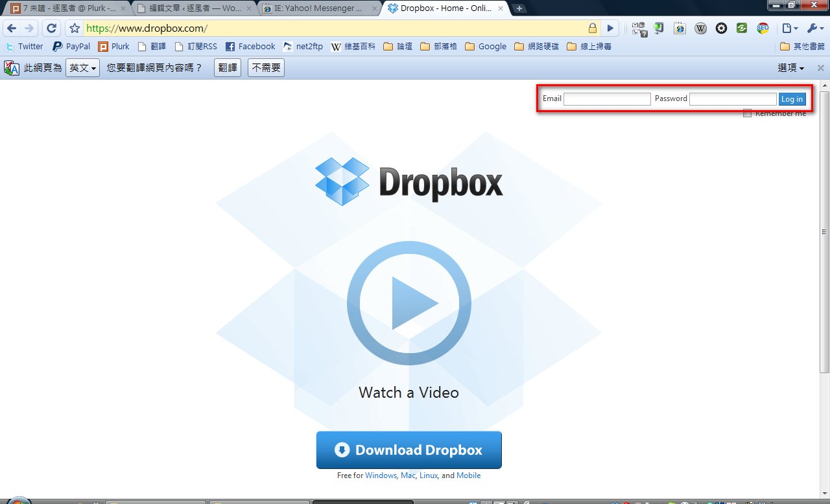Expand the 線上掃毒 bookmark folder
The image size is (830, 504).
(x=589, y=47)
